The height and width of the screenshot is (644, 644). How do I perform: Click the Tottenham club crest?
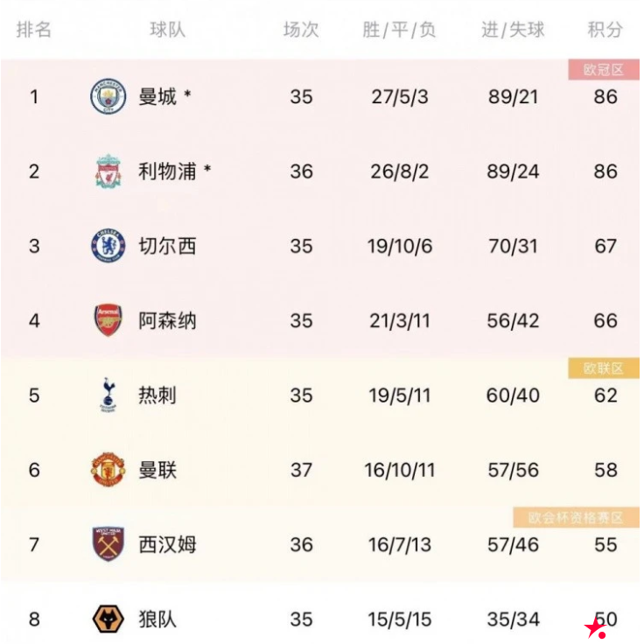(108, 395)
